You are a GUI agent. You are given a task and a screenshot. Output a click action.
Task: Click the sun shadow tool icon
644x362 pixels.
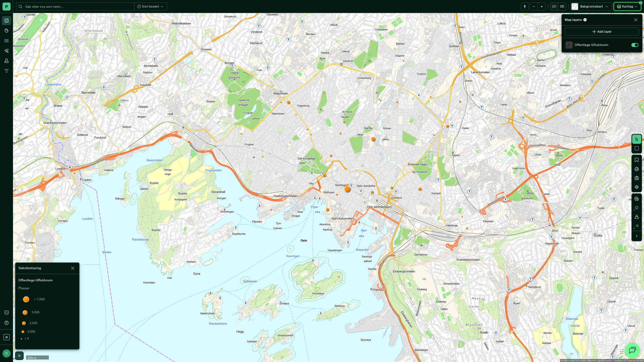click(x=637, y=208)
